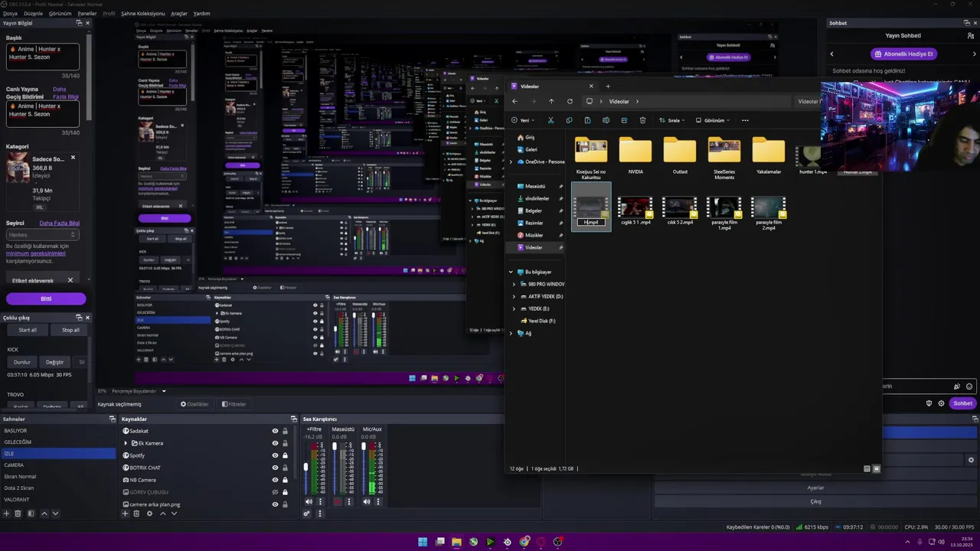Add a new scene with the plus icon

[x=7, y=514]
